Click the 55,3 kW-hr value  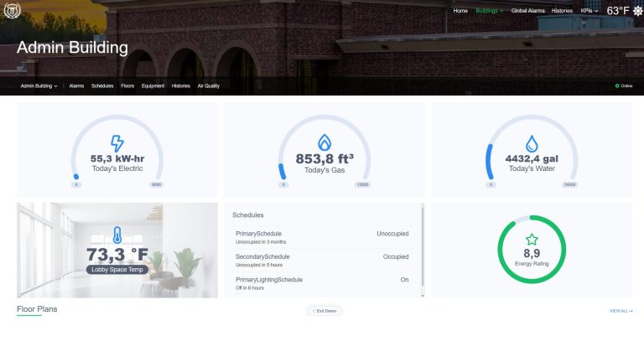(117, 158)
